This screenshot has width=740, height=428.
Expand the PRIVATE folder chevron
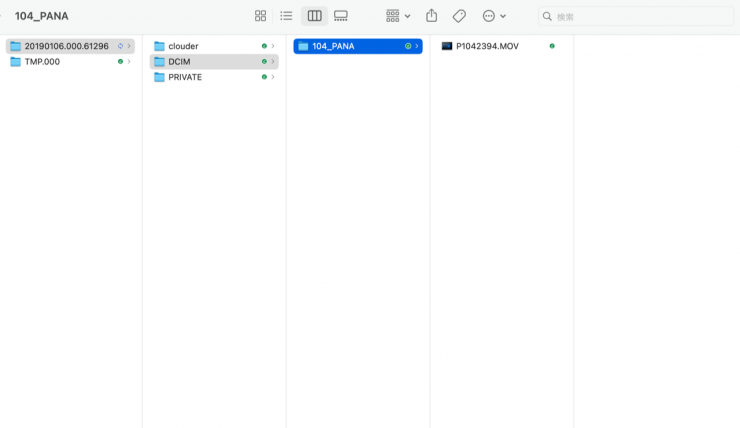coord(273,77)
